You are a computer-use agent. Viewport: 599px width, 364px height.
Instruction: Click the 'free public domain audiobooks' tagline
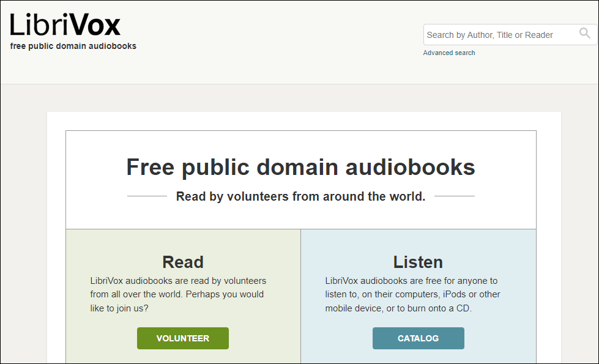click(x=73, y=46)
